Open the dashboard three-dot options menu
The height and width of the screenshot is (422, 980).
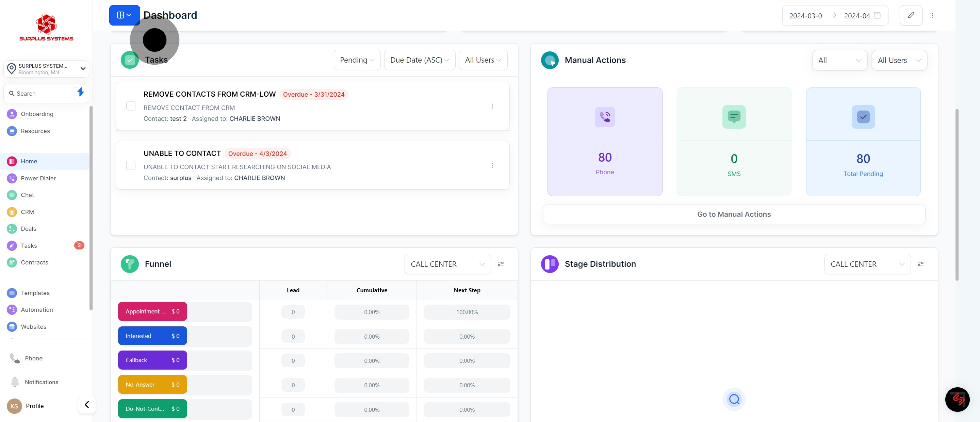tap(932, 15)
